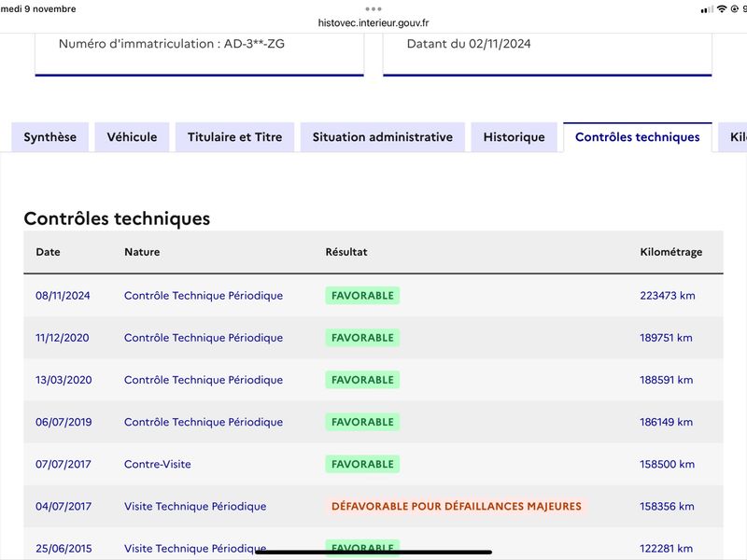Tap the histovec.interieur.gouv.fr address bar
The image size is (747, 560).
tap(373, 22)
